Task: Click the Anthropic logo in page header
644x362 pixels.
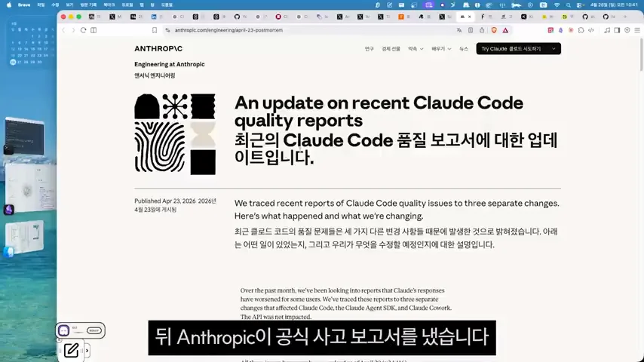Action: tap(158, 48)
